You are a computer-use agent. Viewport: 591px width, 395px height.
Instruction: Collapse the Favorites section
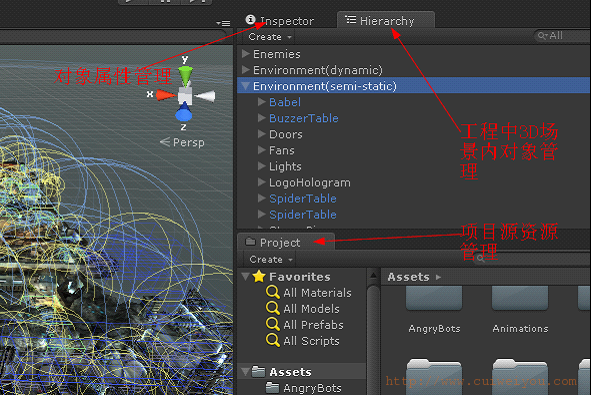(246, 277)
